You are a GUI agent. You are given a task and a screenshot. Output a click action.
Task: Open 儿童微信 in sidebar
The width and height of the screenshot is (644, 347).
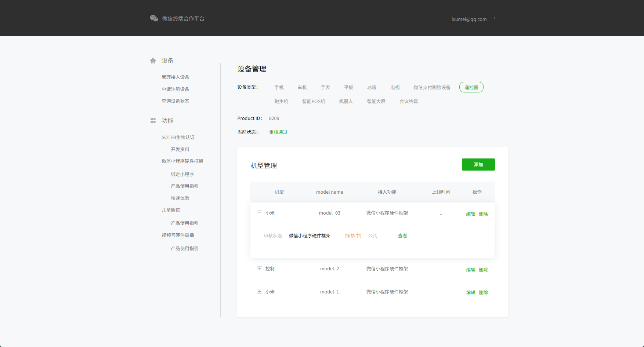(171, 210)
